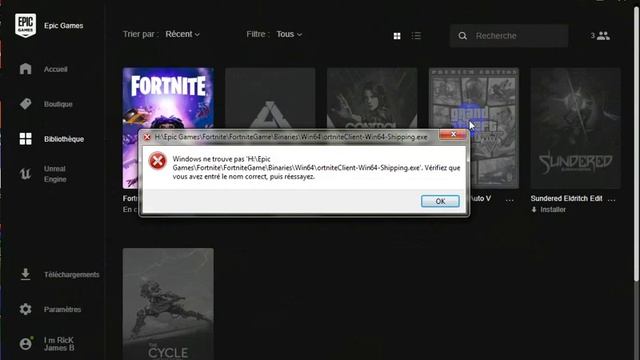Open options menu for Auto V game

pos(510,200)
